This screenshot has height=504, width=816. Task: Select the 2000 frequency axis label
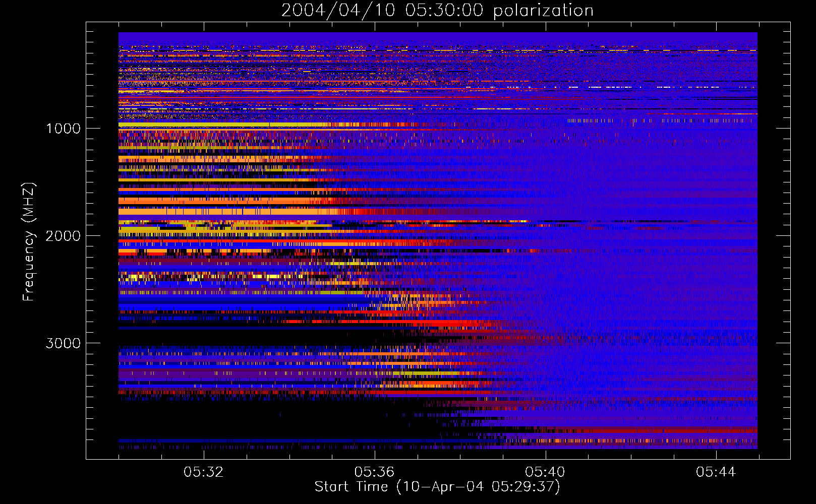pos(63,236)
